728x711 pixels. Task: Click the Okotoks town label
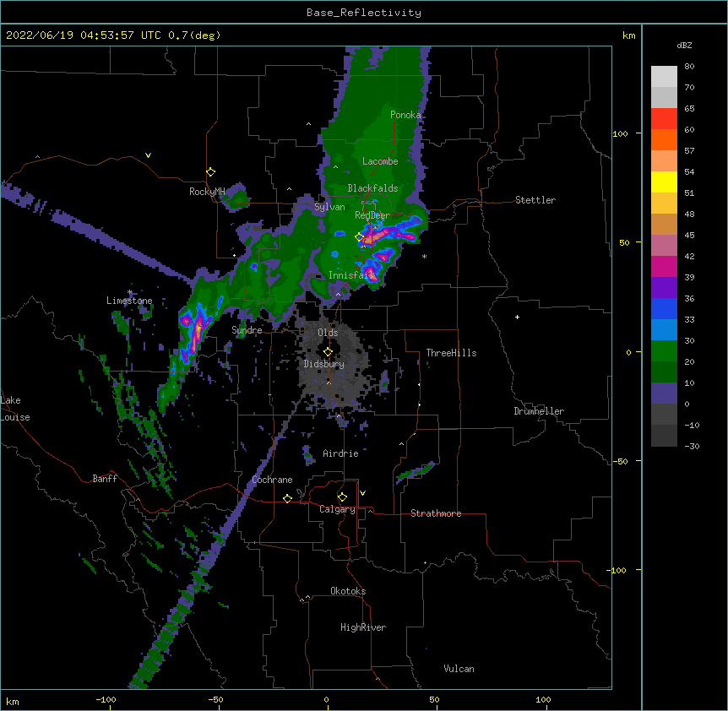pyautogui.click(x=348, y=591)
